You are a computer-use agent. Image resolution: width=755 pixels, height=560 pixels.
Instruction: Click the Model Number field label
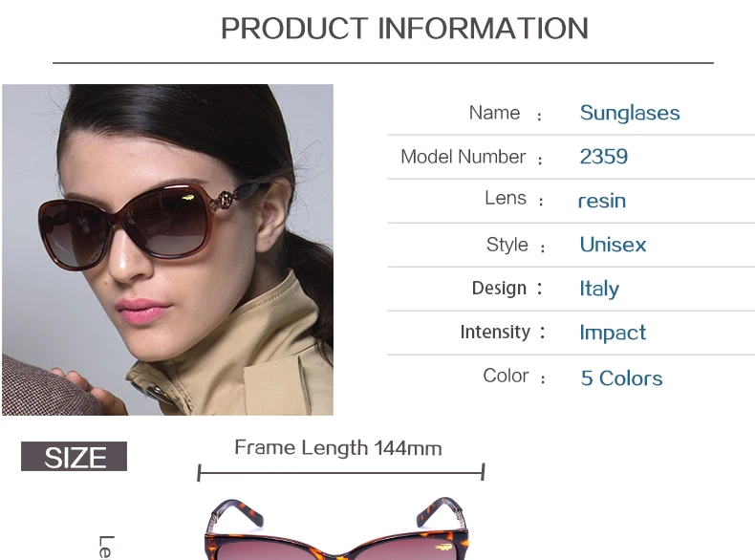tap(464, 157)
